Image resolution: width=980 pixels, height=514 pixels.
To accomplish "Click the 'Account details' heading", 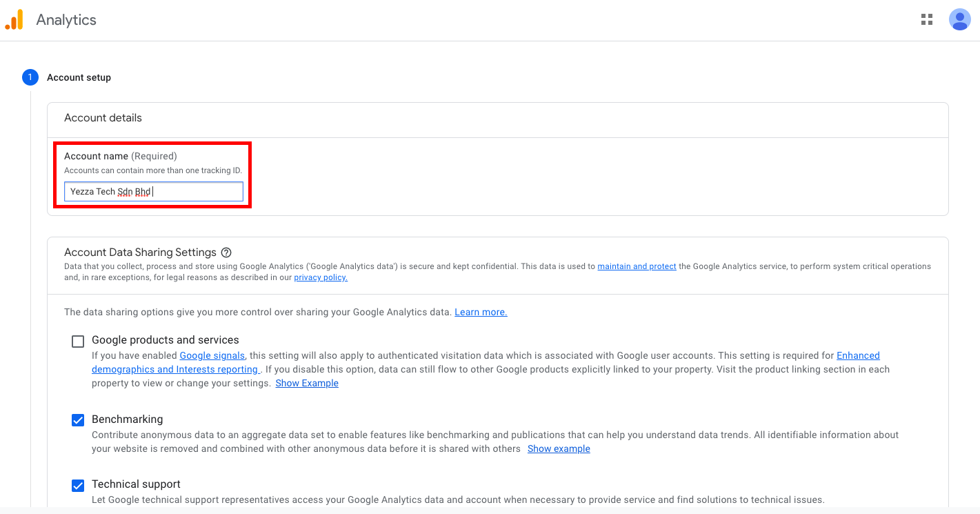I will (x=103, y=118).
